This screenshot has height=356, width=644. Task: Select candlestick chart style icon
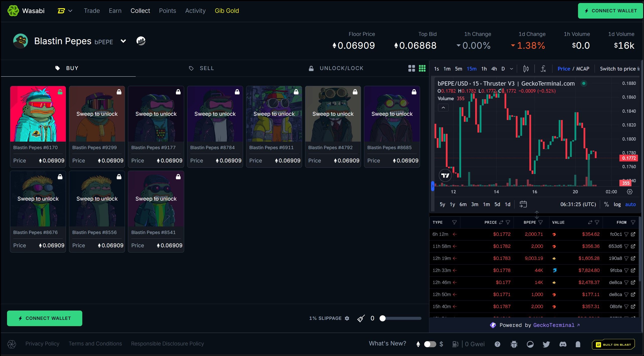click(526, 69)
